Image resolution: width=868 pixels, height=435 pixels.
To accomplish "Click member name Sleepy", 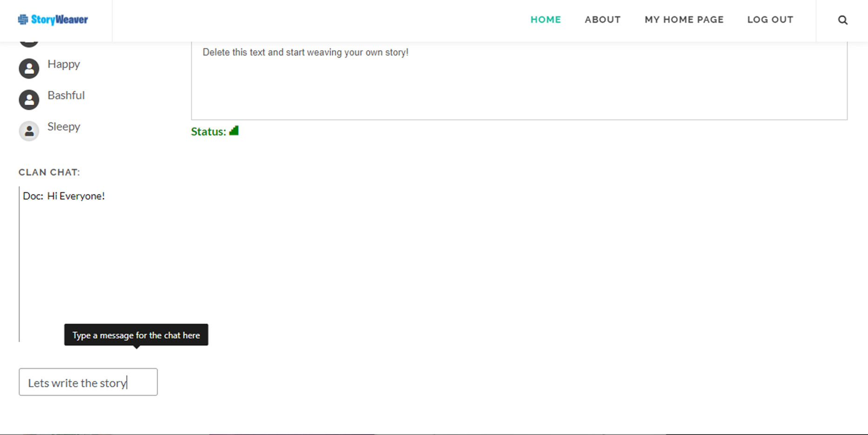I will pyautogui.click(x=64, y=127).
